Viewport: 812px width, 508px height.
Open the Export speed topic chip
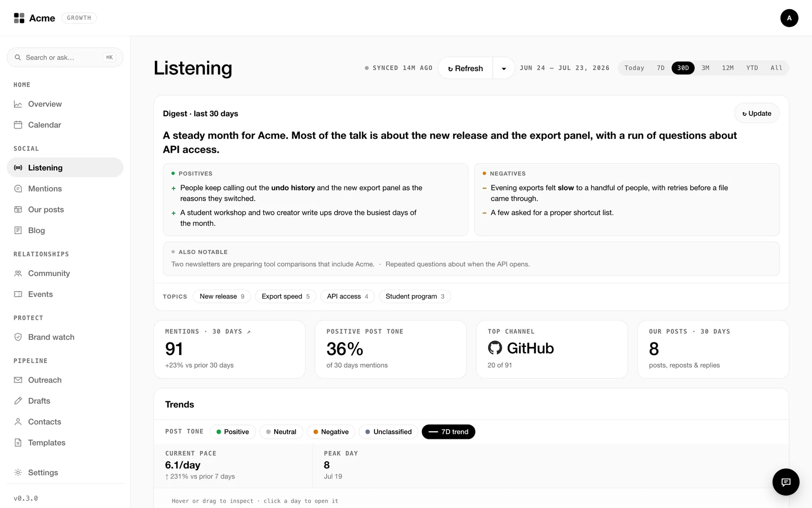pyautogui.click(x=286, y=296)
